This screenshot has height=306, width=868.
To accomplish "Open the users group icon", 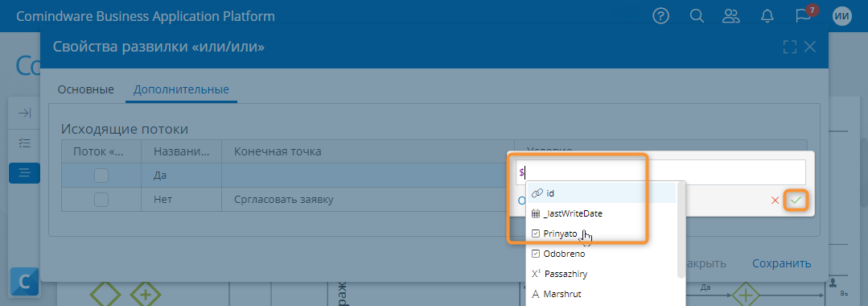I will click(x=731, y=16).
